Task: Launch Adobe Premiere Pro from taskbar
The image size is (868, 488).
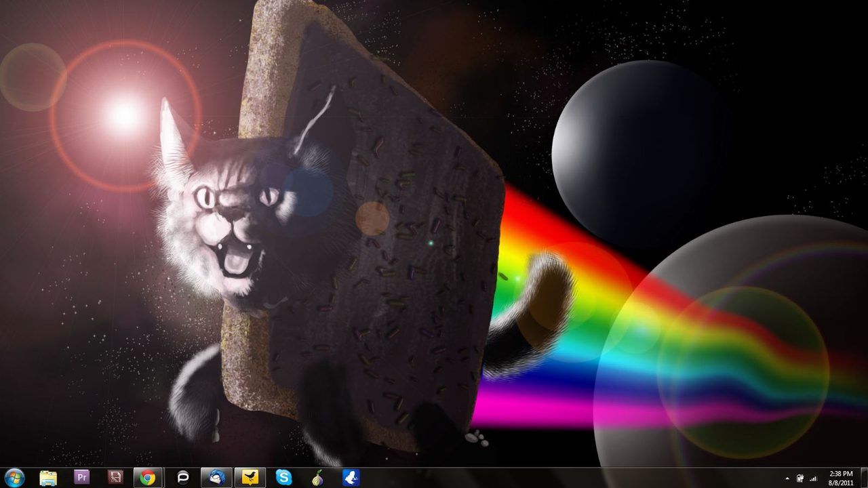Action: 82,478
